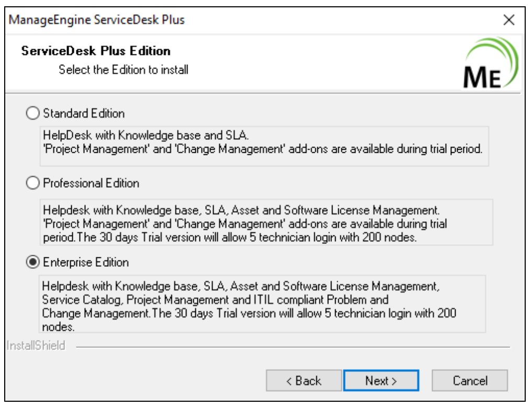Screen dimensions: 532x407
Task: Cancel the ServiceDesk Plus installation
Action: [x=470, y=381]
